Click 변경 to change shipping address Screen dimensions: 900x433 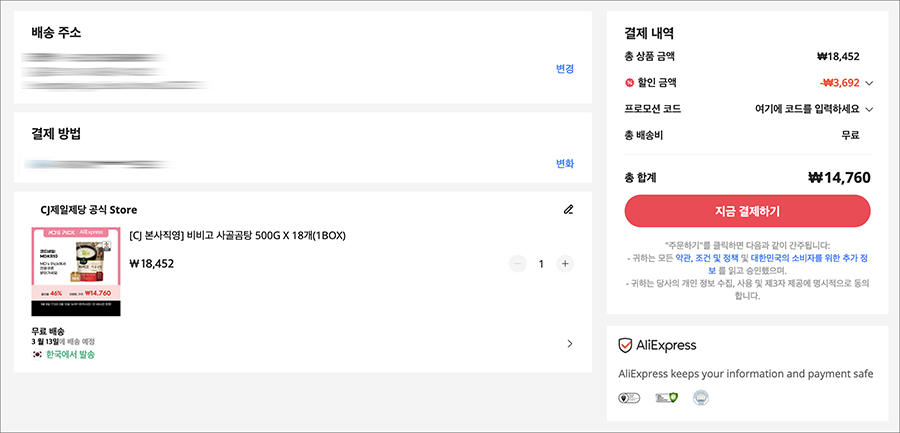(565, 69)
